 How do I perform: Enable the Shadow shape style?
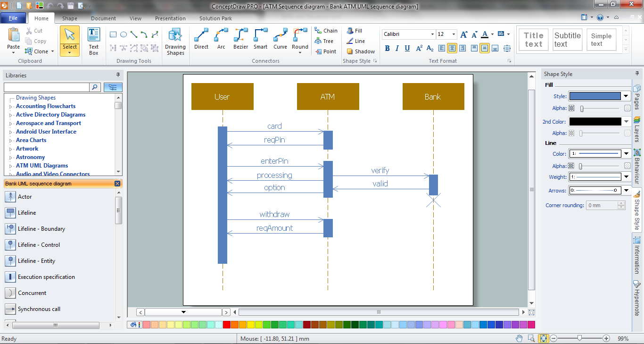(360, 51)
